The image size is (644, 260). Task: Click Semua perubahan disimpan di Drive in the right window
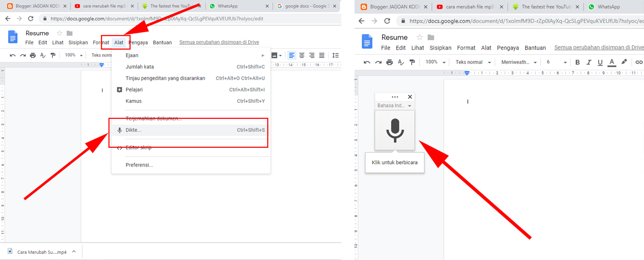[599, 48]
